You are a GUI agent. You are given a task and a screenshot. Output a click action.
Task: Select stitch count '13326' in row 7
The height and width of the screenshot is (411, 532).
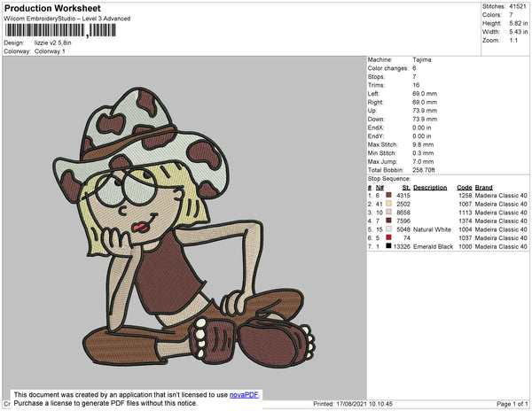tap(402, 246)
